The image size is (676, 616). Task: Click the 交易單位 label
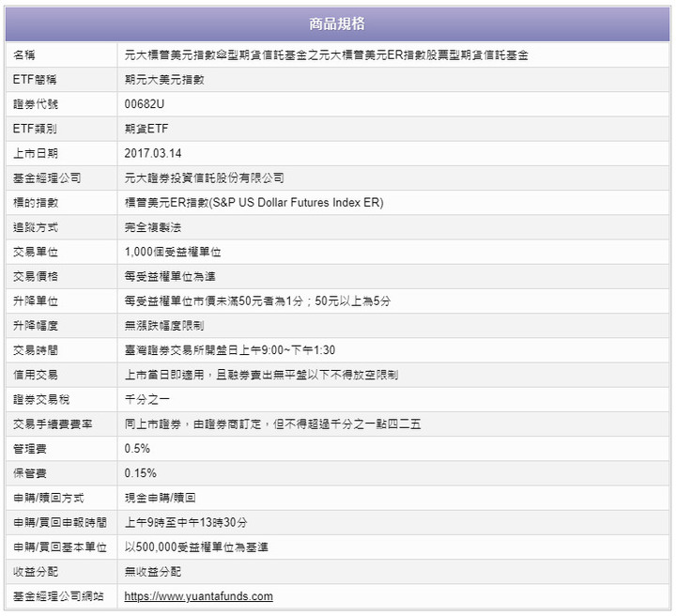click(x=36, y=252)
